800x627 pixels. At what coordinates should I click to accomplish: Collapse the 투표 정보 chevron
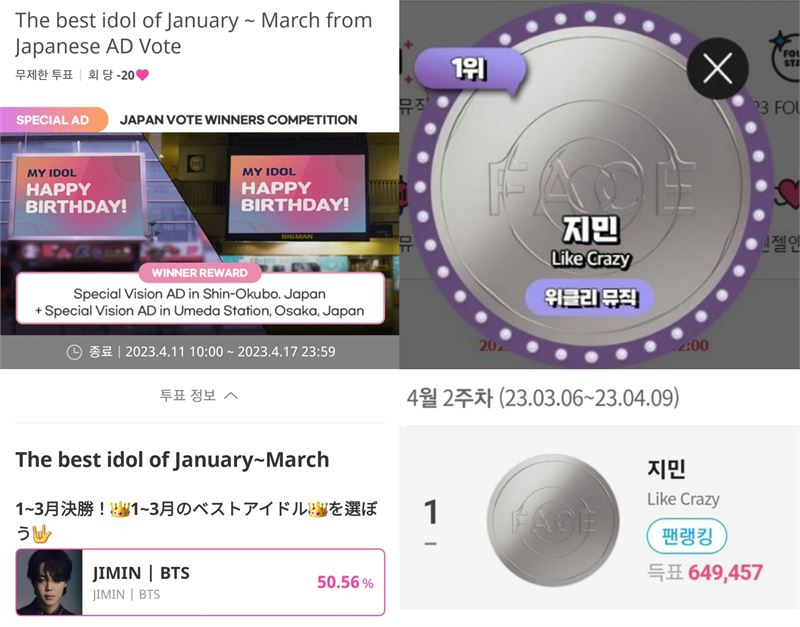(231, 395)
